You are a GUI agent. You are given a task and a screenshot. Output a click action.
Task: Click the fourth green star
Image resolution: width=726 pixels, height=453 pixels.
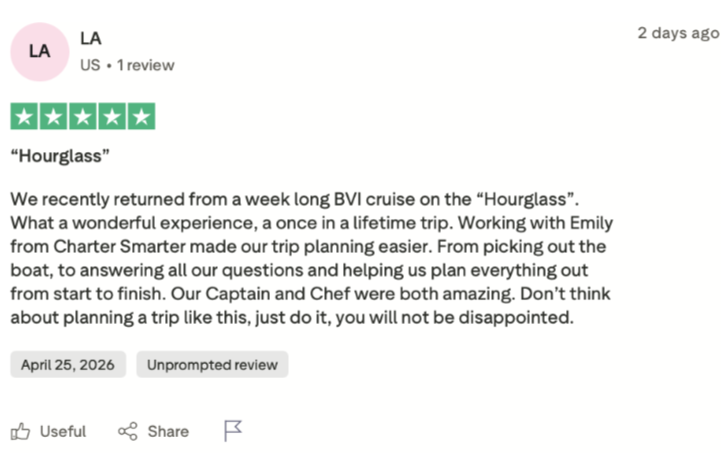[x=112, y=116]
